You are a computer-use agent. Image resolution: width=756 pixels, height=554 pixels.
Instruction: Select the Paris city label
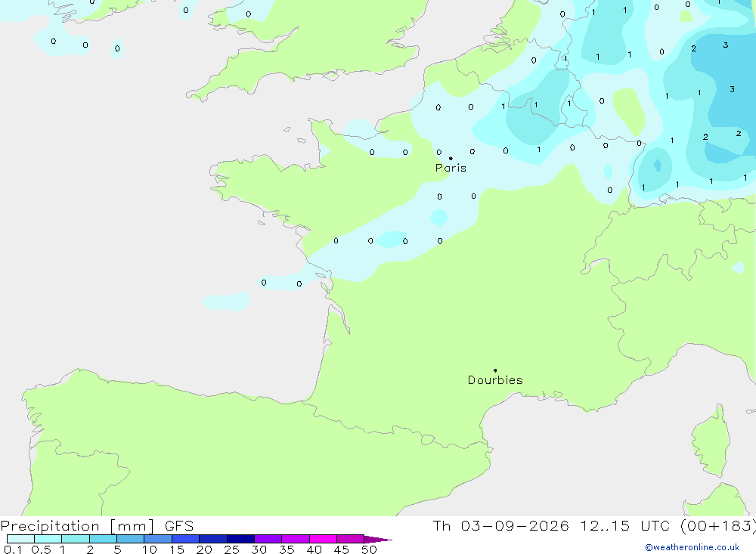point(451,168)
